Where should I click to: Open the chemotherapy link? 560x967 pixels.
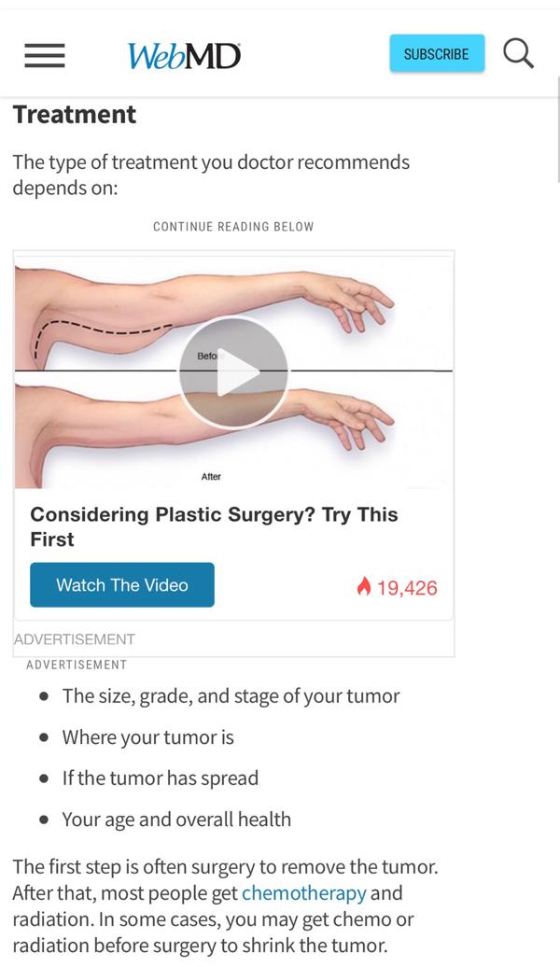tap(304, 893)
